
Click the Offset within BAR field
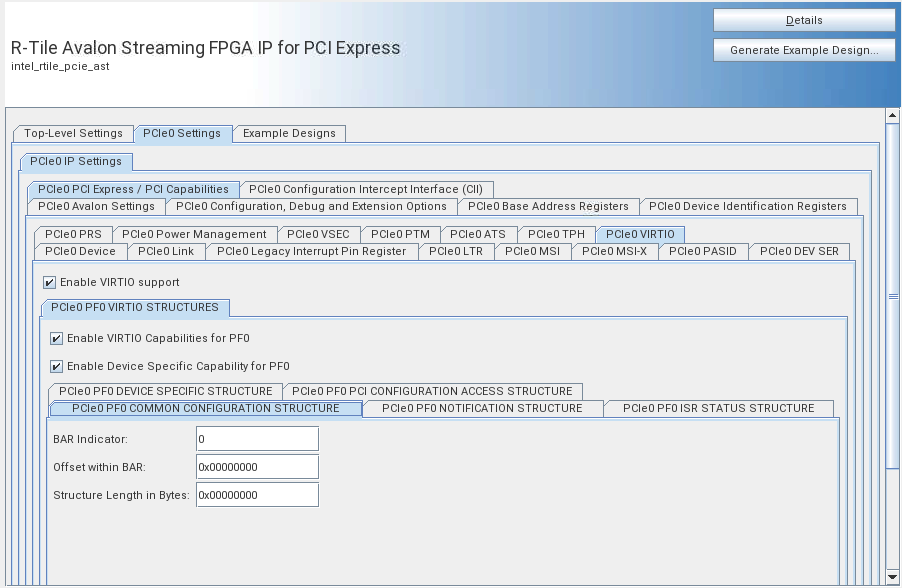[257, 467]
